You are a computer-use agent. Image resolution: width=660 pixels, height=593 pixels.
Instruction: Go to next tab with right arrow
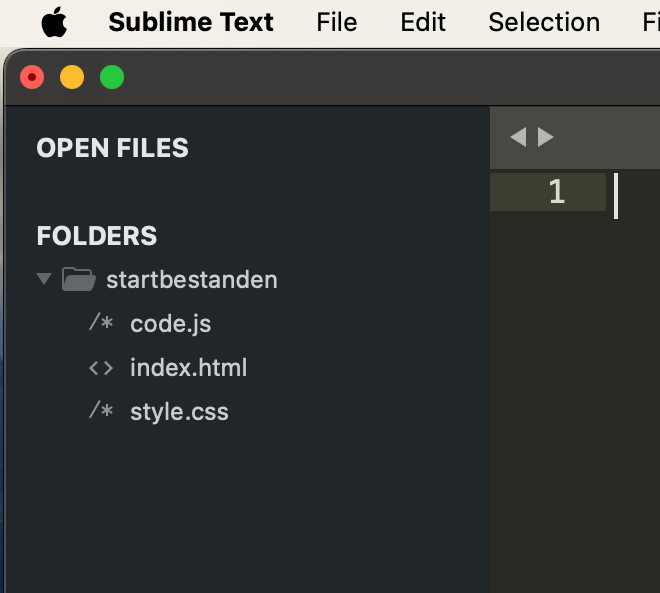tap(546, 137)
